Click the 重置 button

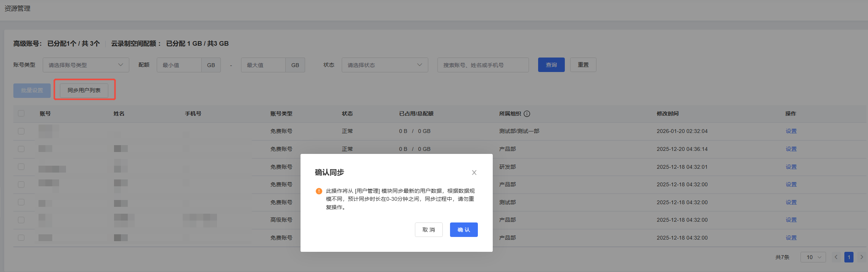point(583,65)
